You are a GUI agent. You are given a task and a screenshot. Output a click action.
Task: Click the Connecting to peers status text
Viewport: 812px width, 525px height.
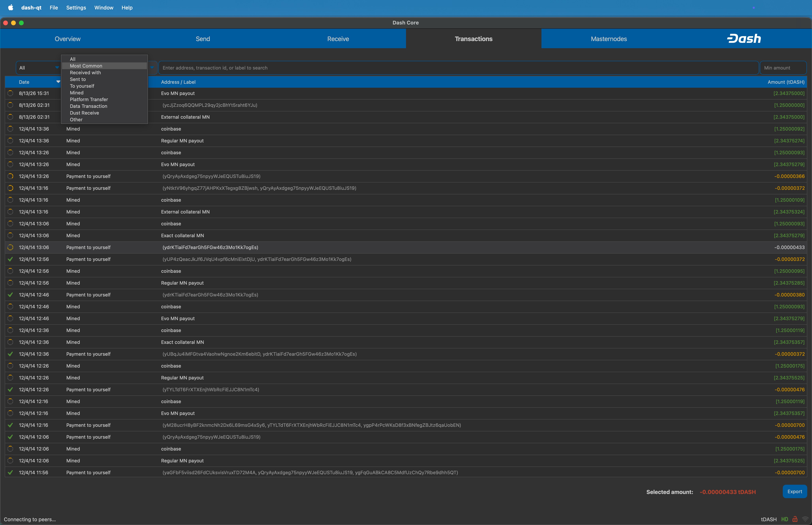point(30,519)
